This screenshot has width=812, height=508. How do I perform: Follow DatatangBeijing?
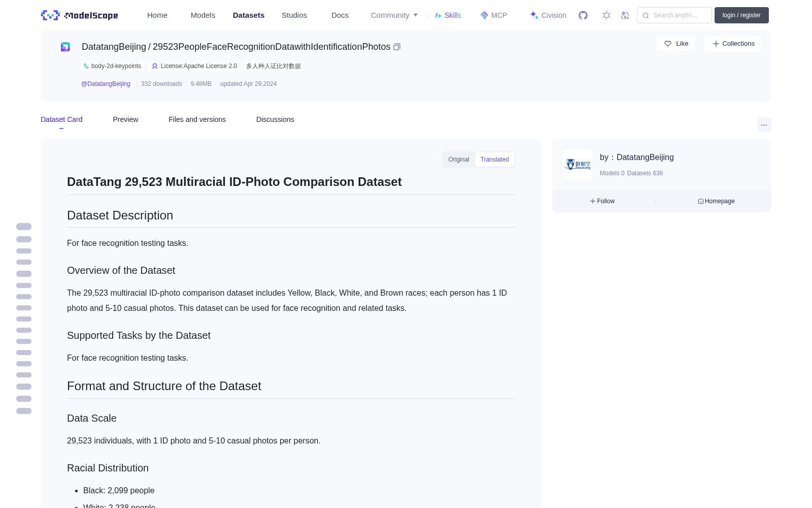602,201
